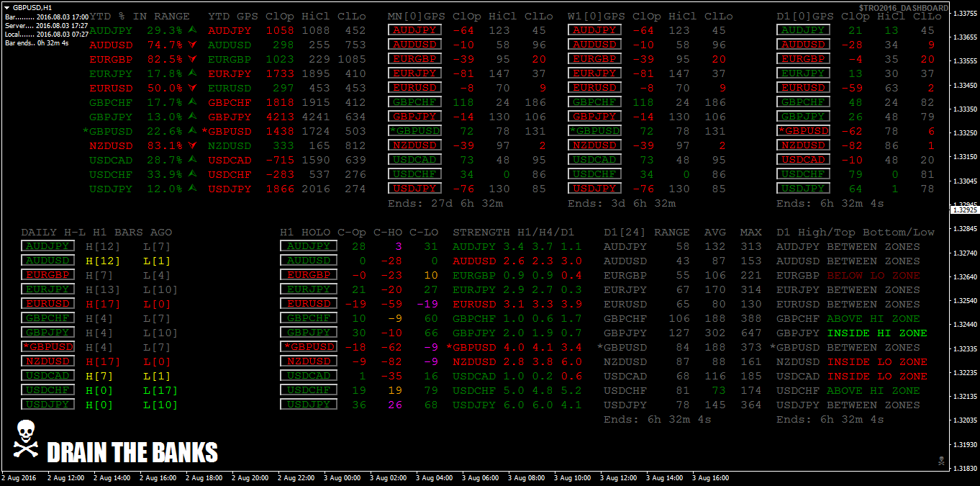The height and width of the screenshot is (486, 980).
Task: Click the green up arrow beside USDCHF 33.9%
Action: pos(192,174)
